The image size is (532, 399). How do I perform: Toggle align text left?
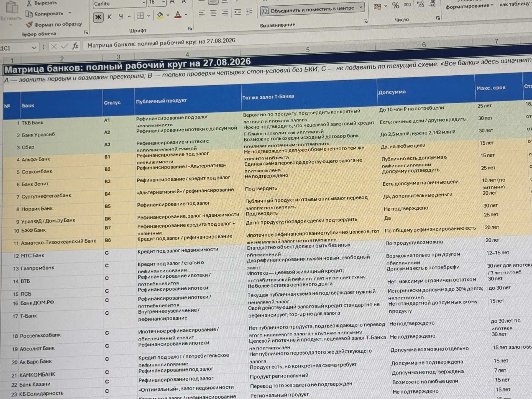point(202,13)
